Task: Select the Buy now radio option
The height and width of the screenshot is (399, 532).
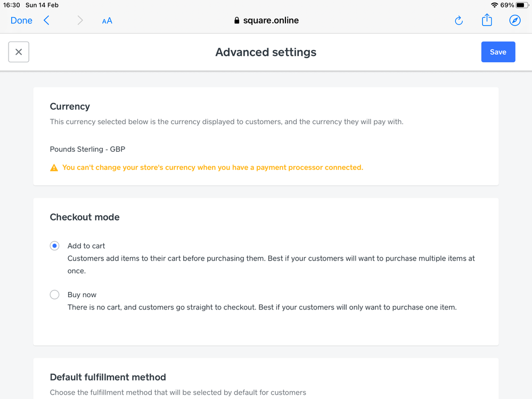Action: [54, 295]
